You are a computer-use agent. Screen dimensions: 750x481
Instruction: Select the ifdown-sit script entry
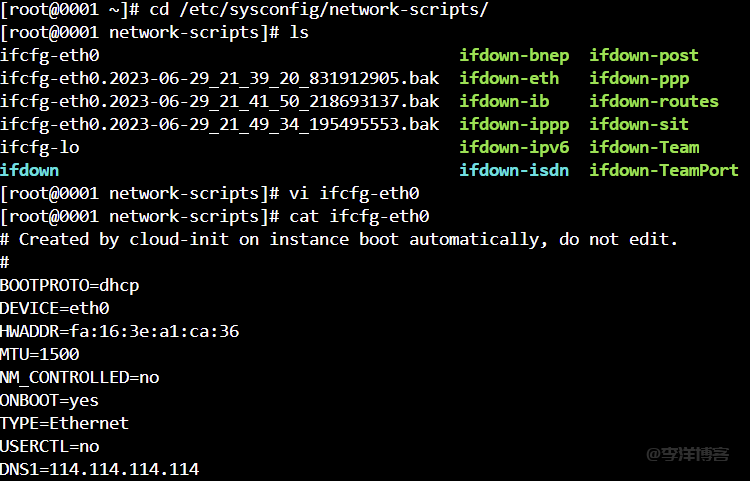639,124
